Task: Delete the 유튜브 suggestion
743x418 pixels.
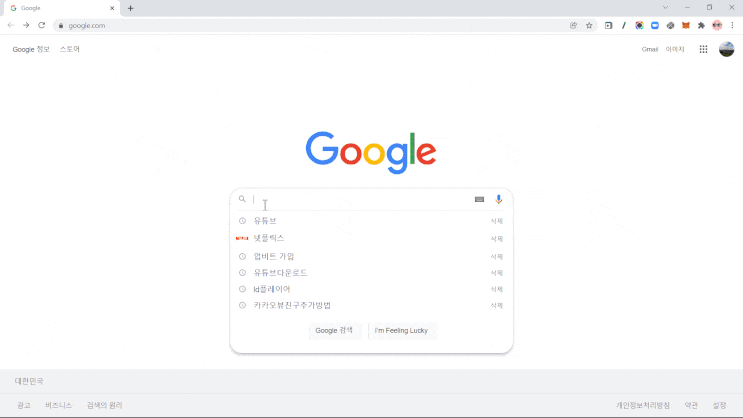Action: click(x=497, y=221)
